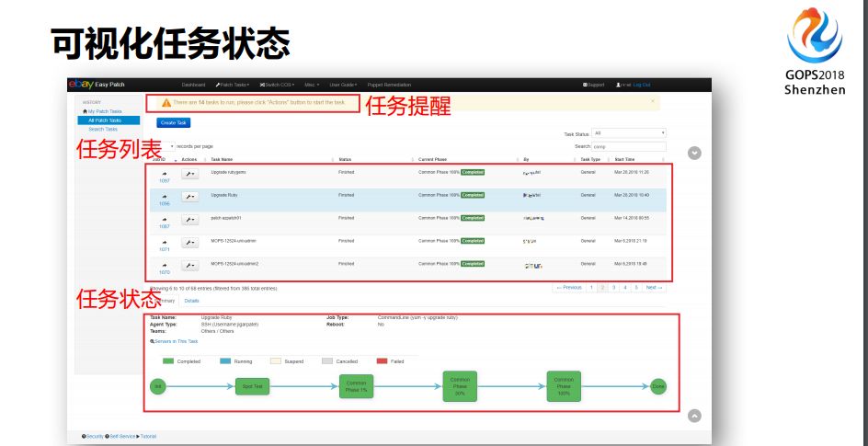Open Actions wrench for patch appatch01
This screenshot has height=446, width=868.
tap(189, 220)
